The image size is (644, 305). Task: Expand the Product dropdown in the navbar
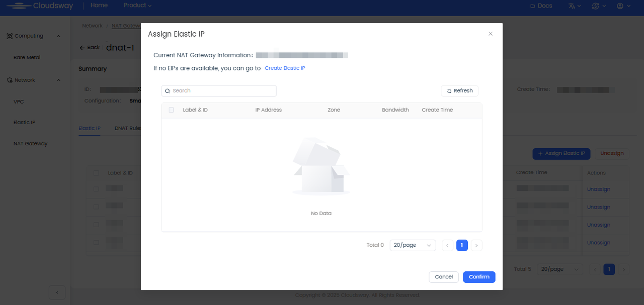coord(137,6)
